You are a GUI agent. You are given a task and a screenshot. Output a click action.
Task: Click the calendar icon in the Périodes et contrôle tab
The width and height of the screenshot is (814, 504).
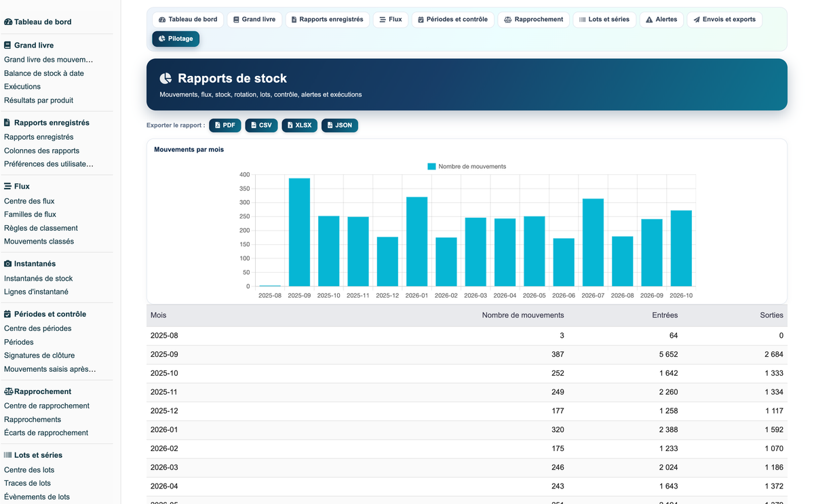click(x=421, y=20)
